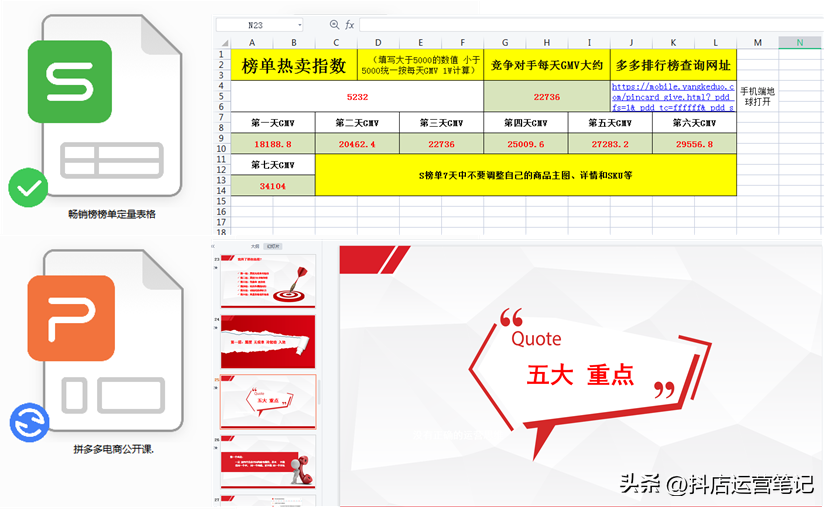Viewport: 829px width, 509px height.
Task: Select slide 24 thumbnail with torn red paper
Action: coord(268,342)
